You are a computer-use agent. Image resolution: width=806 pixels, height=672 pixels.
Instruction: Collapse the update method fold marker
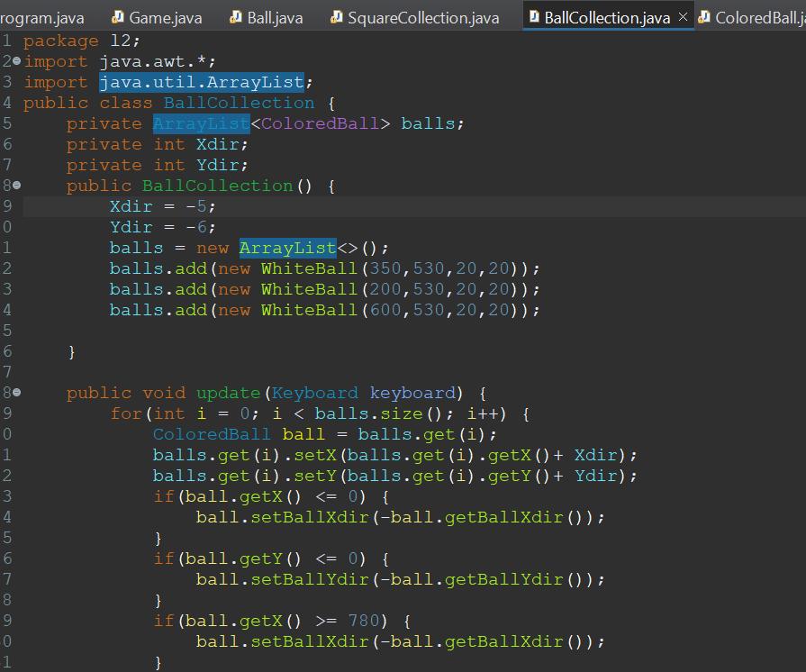(x=15, y=392)
